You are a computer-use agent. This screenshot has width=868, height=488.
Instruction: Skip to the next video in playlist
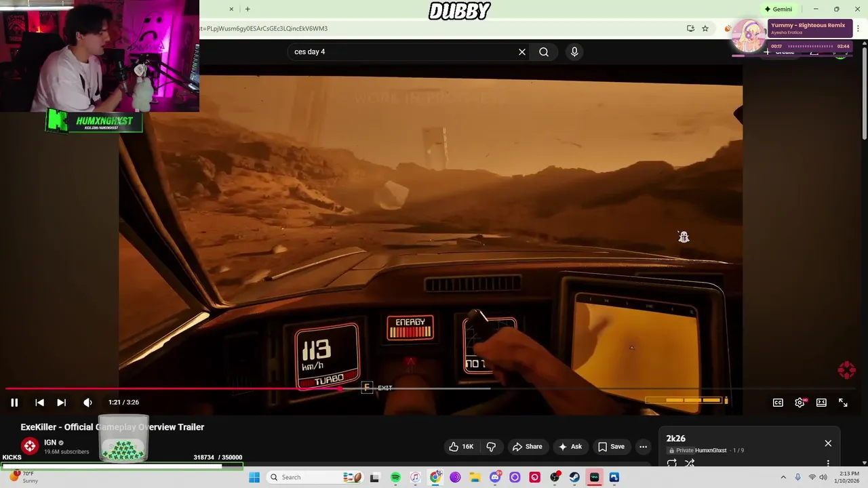coord(61,402)
